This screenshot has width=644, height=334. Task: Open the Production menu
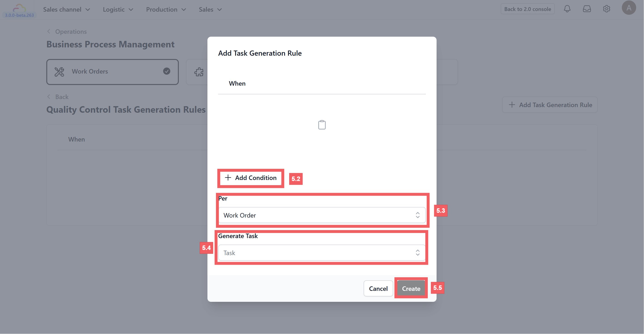coord(166,9)
